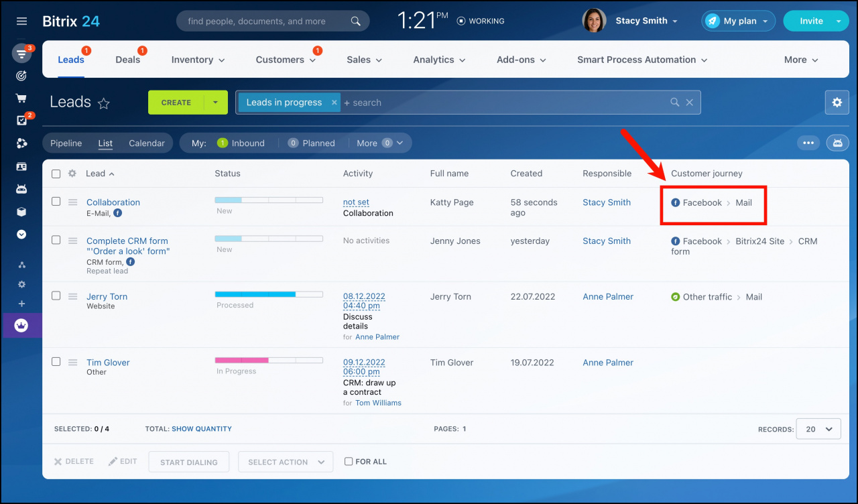
Task: Click the plus icon in left sidebar
Action: pyautogui.click(x=21, y=304)
